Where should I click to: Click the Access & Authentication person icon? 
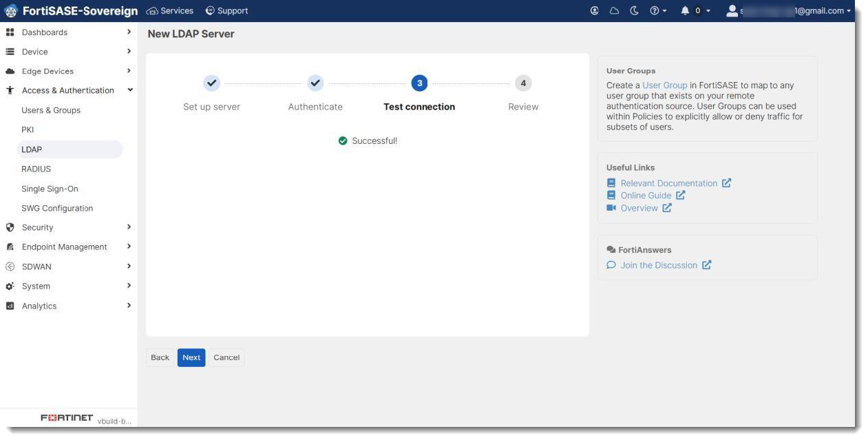coord(10,90)
